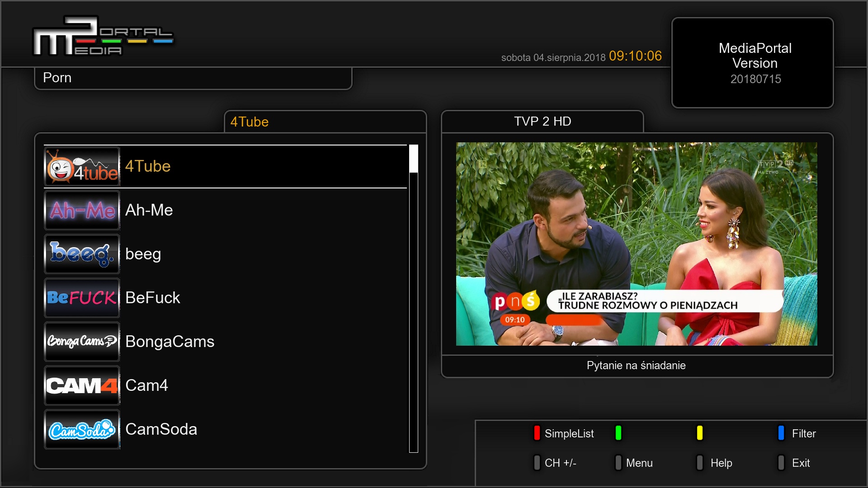Open the 4Tube logo thumbnail
The image size is (868, 488).
pyautogui.click(x=82, y=167)
